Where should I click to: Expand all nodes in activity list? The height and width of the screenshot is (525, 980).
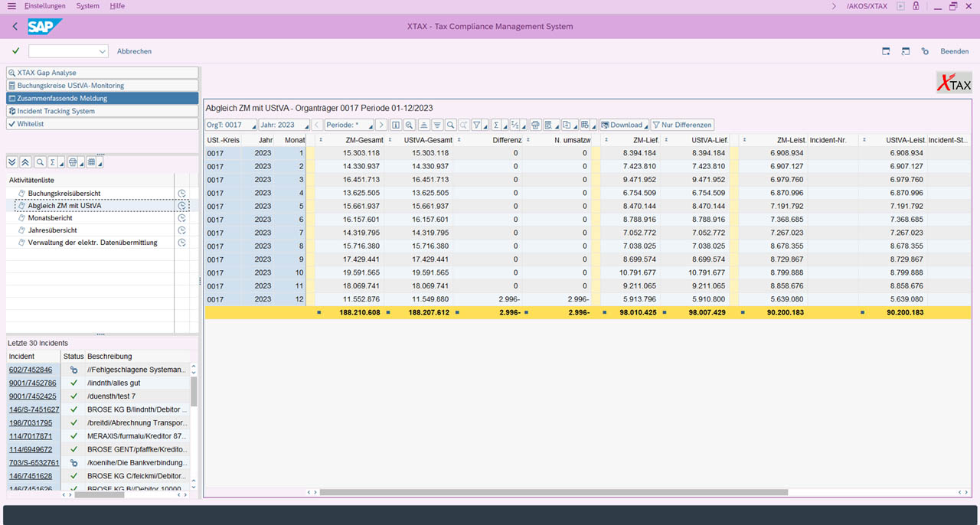tap(12, 162)
